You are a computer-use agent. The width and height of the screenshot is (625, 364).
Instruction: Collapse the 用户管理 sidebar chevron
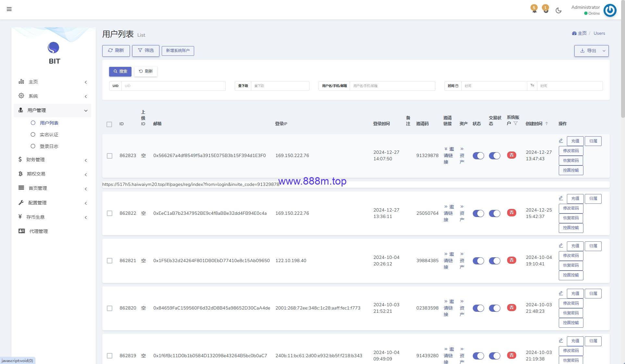coord(86,111)
